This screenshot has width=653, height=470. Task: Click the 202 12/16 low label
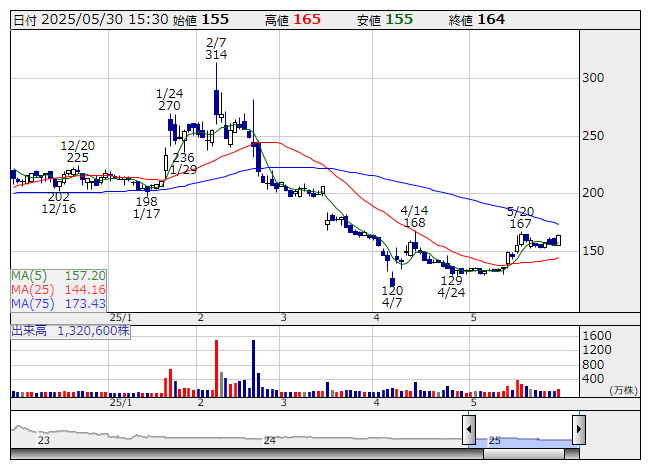pyautogui.click(x=59, y=203)
